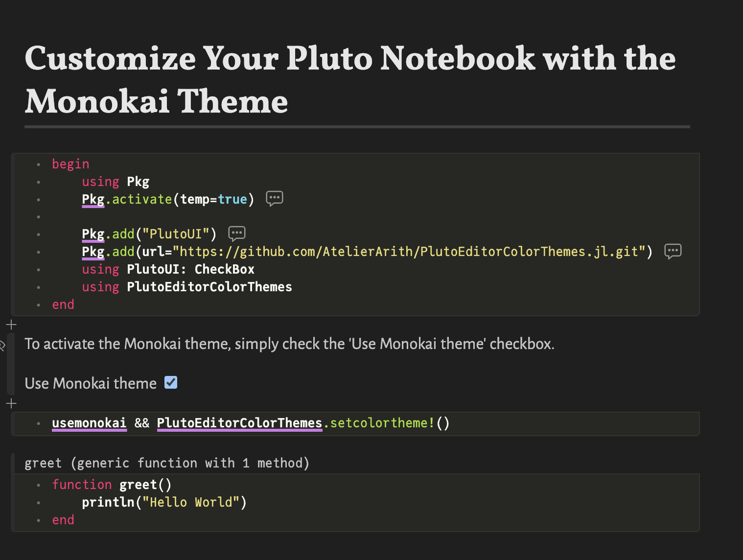The width and height of the screenshot is (743, 560).
Task: Click the comment bubble after Pkg.add("PlutoUI")
Action: (237, 233)
